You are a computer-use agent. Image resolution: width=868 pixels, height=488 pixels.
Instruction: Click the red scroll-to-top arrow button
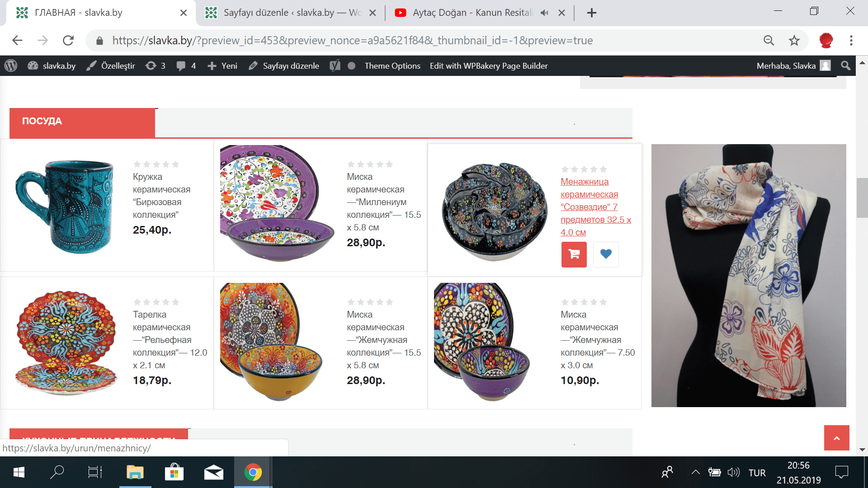[x=837, y=438]
